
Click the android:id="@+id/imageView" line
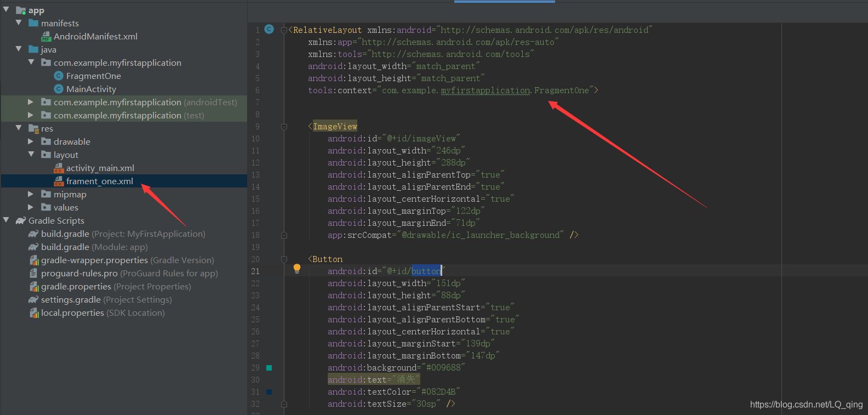394,139
